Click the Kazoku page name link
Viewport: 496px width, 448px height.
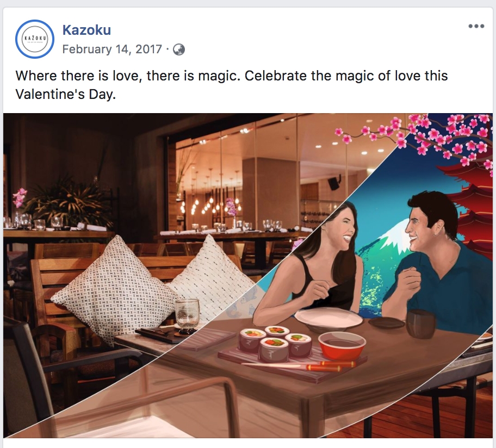(x=86, y=30)
